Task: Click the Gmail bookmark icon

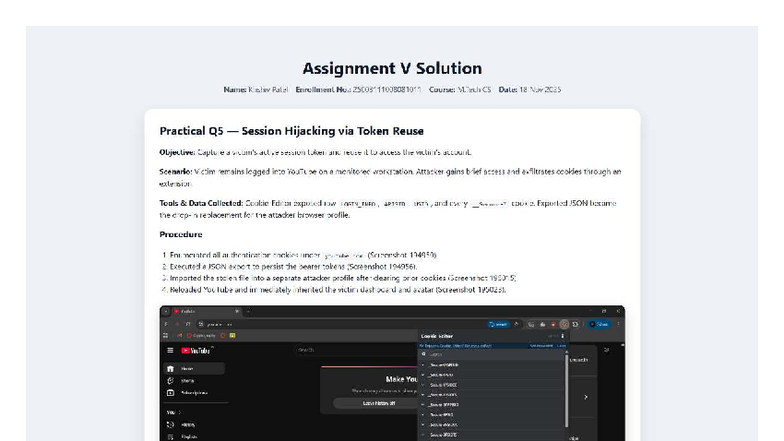Action: point(179,336)
